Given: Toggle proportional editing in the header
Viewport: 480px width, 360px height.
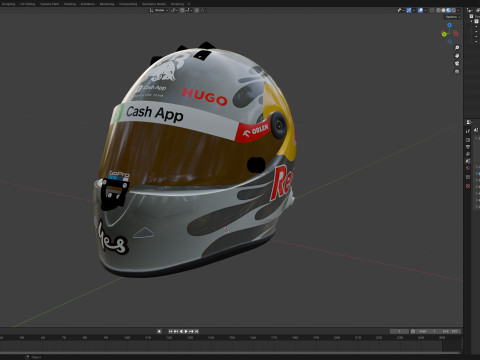Looking at the screenshot, I should 197,10.
